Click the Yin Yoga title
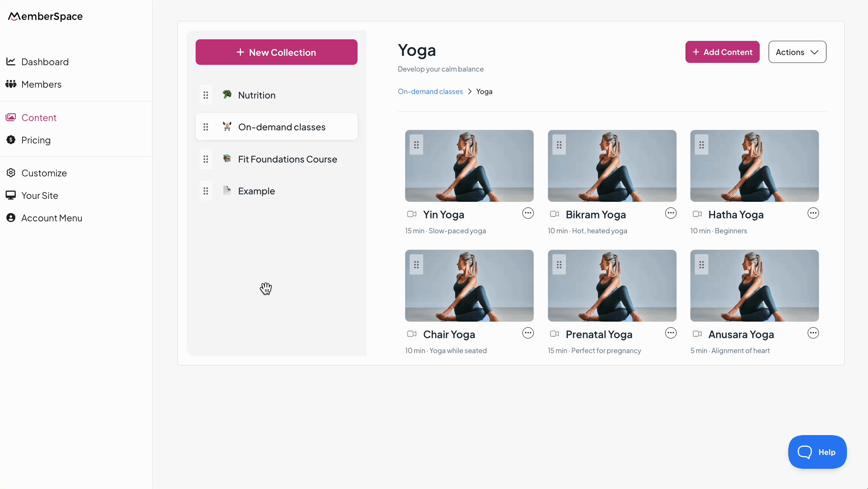 tap(444, 215)
